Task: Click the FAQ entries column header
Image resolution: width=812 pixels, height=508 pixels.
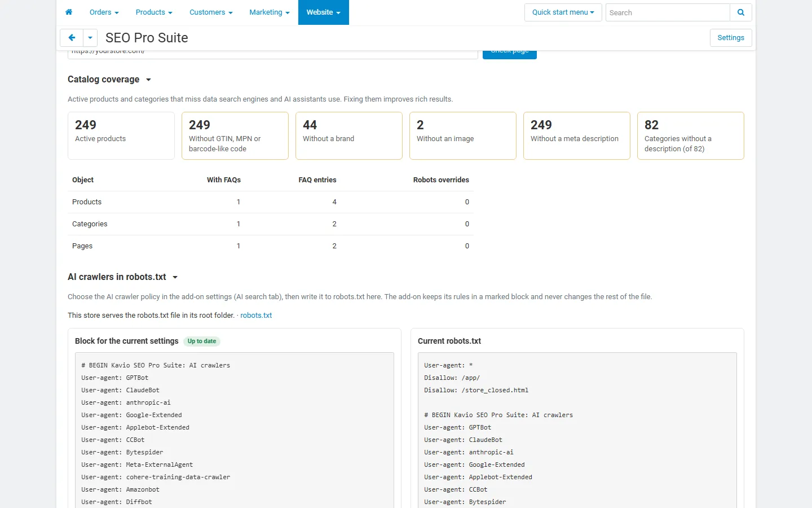Action: (317, 180)
